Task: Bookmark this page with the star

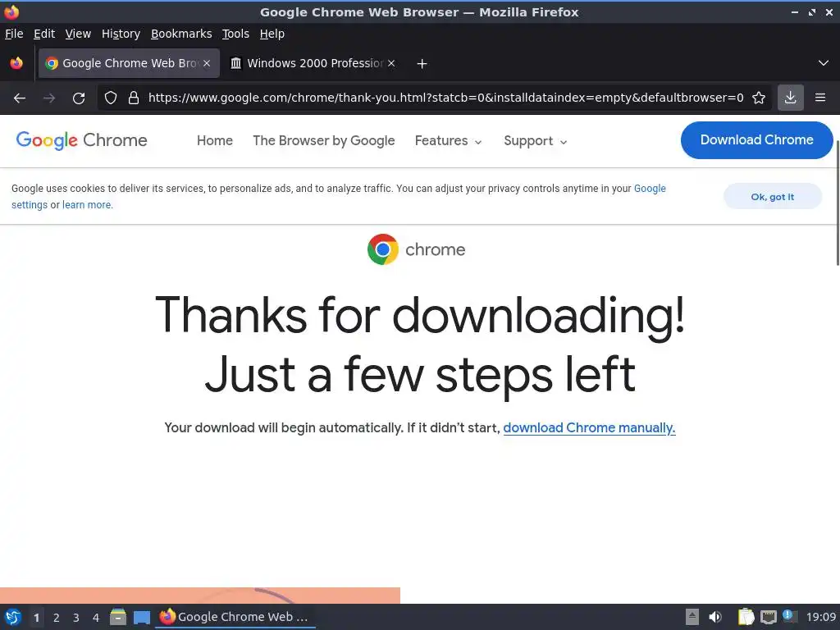Action: (x=759, y=98)
